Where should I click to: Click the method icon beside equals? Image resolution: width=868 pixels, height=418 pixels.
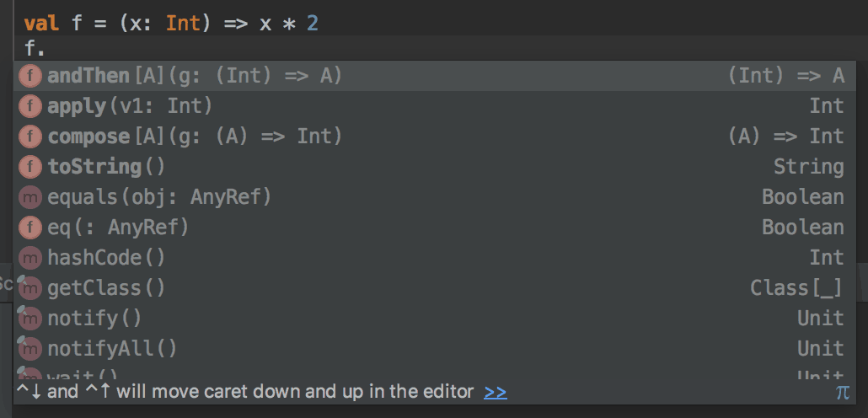(x=30, y=197)
